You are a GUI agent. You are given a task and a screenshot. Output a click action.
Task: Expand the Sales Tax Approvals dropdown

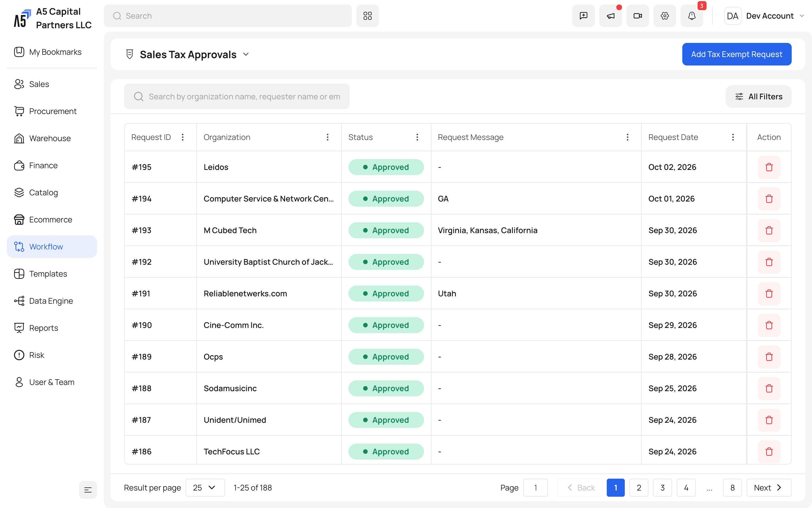pos(246,54)
